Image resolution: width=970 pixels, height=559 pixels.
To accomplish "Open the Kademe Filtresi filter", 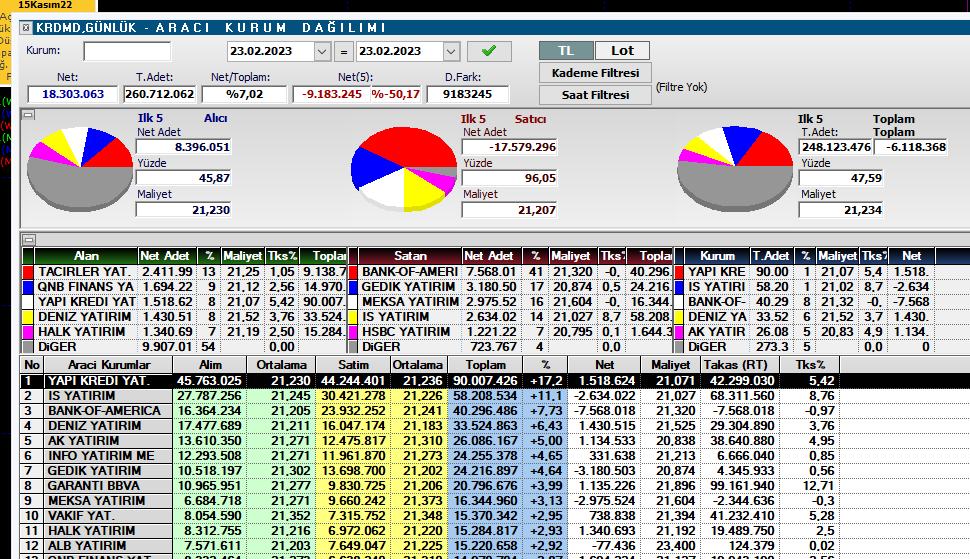I will coord(595,73).
